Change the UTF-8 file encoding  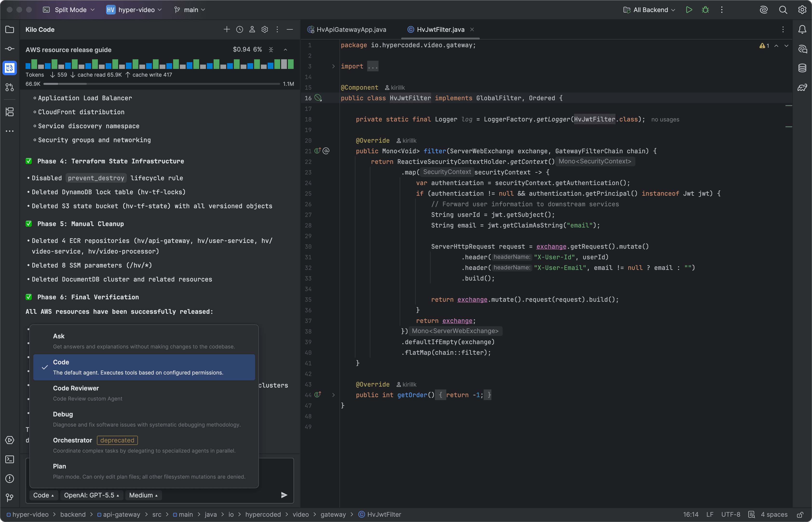(x=731, y=515)
